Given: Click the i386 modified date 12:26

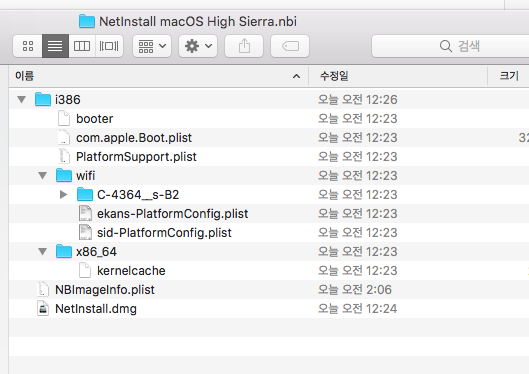Looking at the screenshot, I should click(358, 100).
